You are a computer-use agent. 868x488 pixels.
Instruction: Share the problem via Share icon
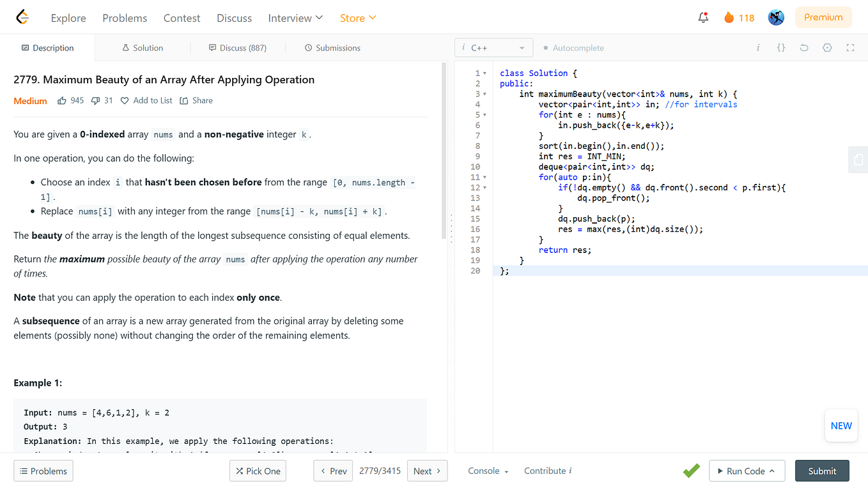[x=196, y=100]
